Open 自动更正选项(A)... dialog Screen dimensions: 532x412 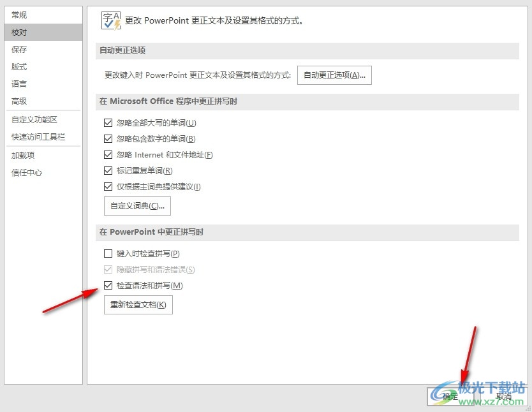pos(334,75)
